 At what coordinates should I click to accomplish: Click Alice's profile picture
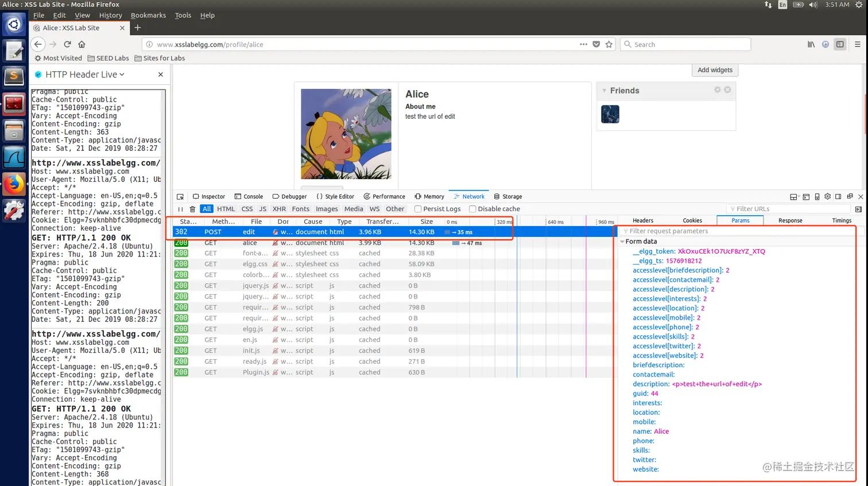click(346, 134)
